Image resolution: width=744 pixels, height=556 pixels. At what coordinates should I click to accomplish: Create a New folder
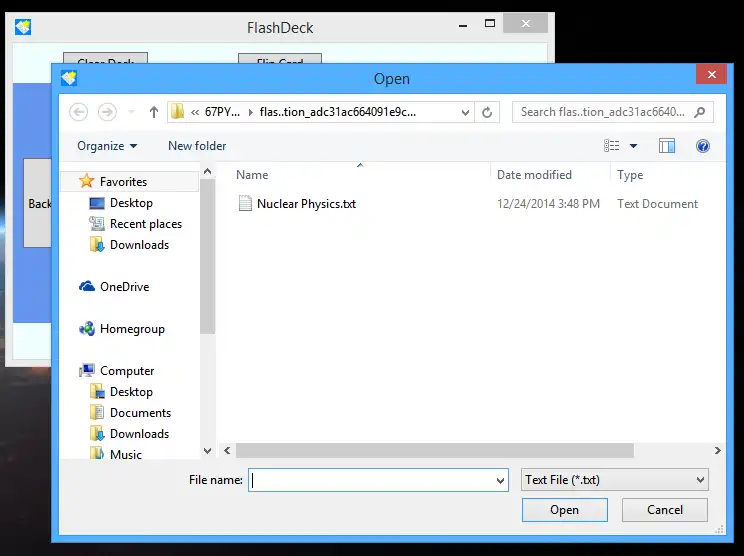pyautogui.click(x=197, y=146)
